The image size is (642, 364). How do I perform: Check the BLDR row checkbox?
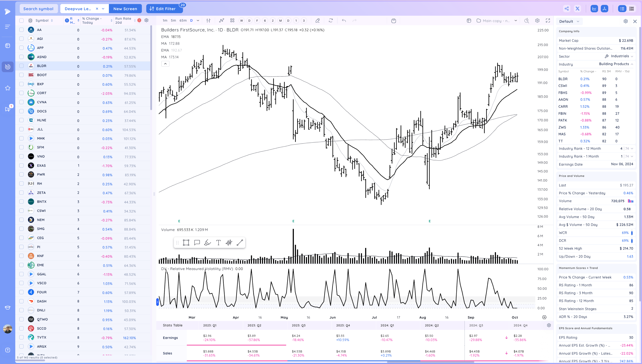pos(22,66)
